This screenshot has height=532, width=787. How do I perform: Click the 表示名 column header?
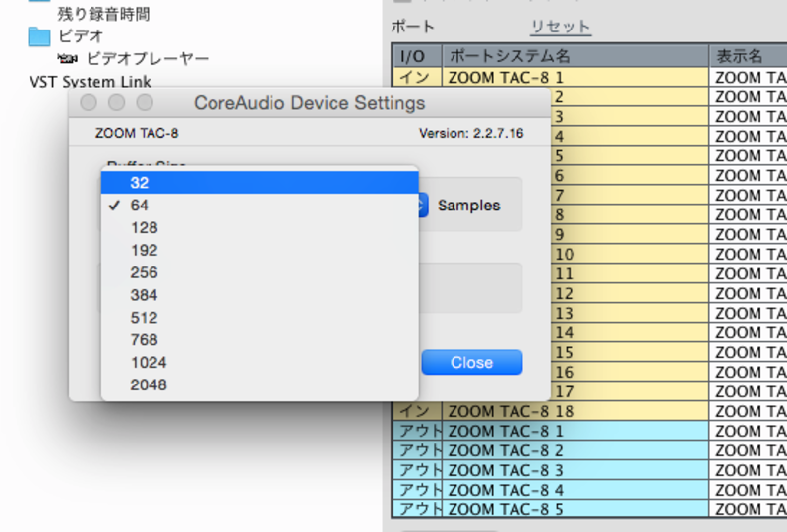click(749, 56)
